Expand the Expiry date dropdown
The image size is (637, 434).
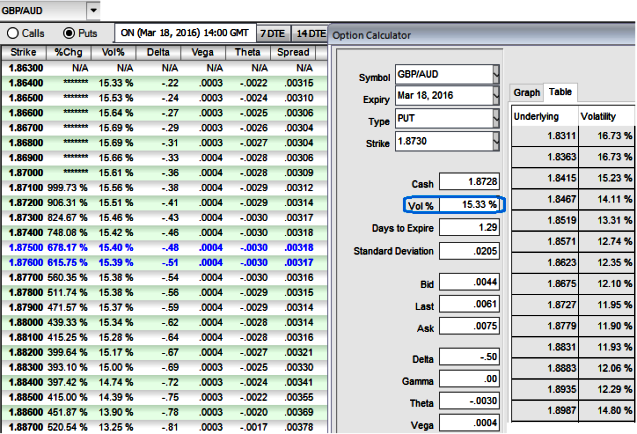[497, 97]
